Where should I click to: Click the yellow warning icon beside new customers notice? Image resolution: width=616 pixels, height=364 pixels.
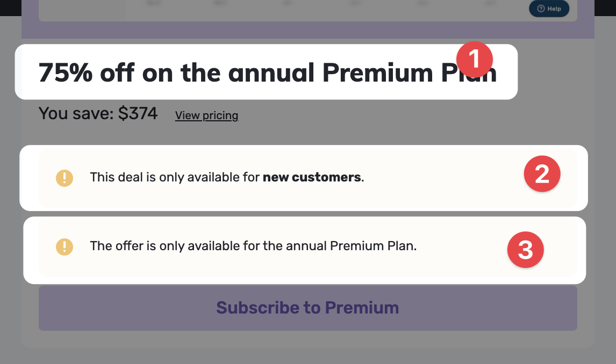(65, 177)
